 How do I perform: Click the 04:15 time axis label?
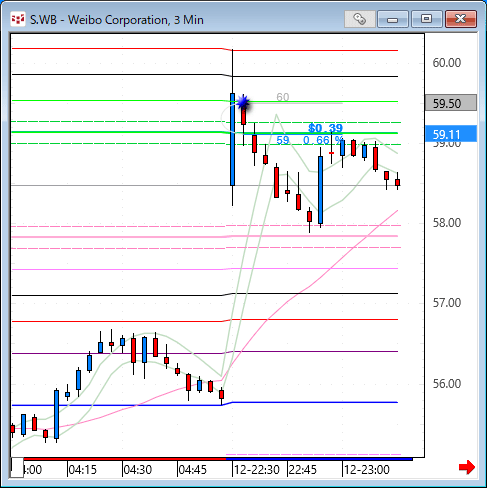coord(83,470)
